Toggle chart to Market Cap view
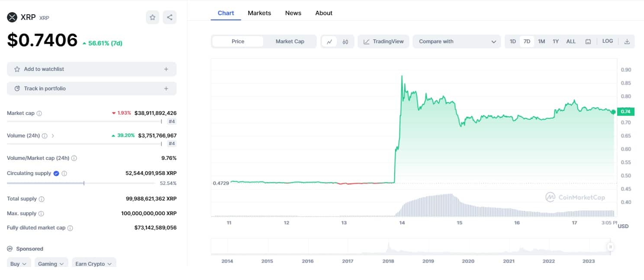 (290, 41)
